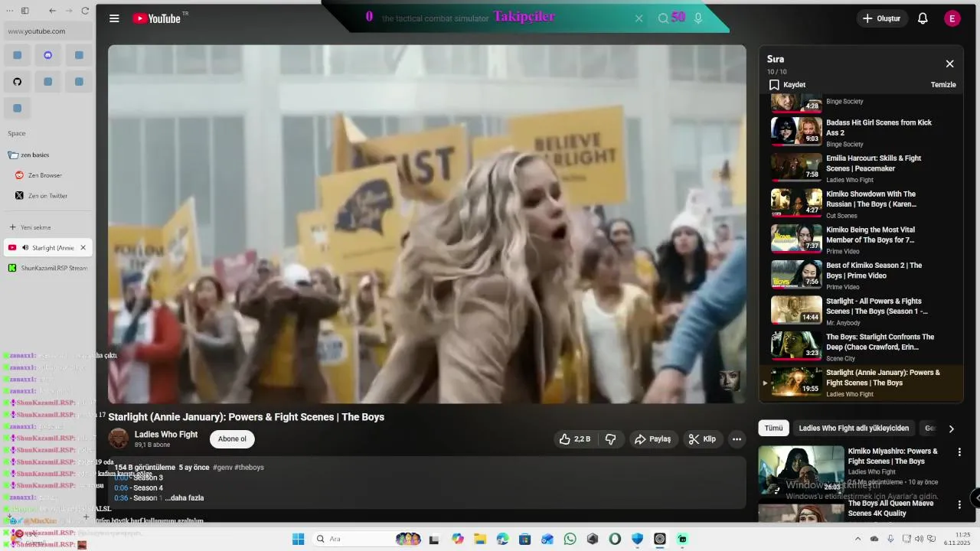Open the Zen three-dots menu
Viewport: 980px width, 551px height.
click(x=9, y=11)
